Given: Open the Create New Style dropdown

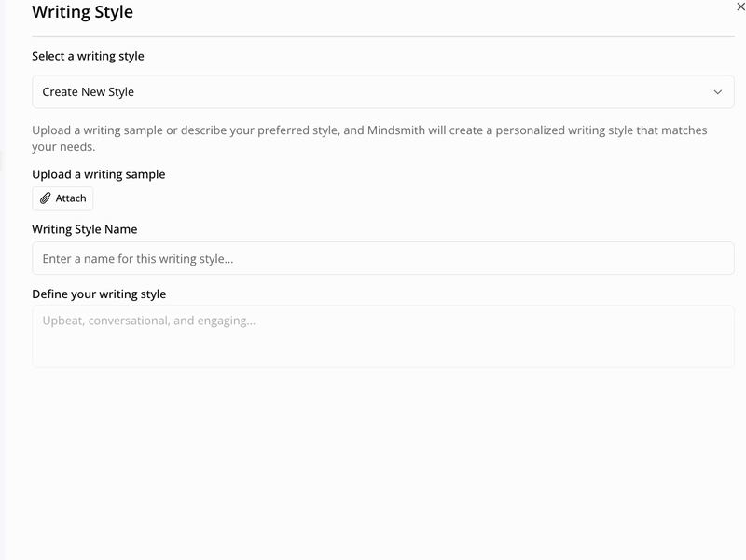Looking at the screenshot, I should tap(382, 92).
